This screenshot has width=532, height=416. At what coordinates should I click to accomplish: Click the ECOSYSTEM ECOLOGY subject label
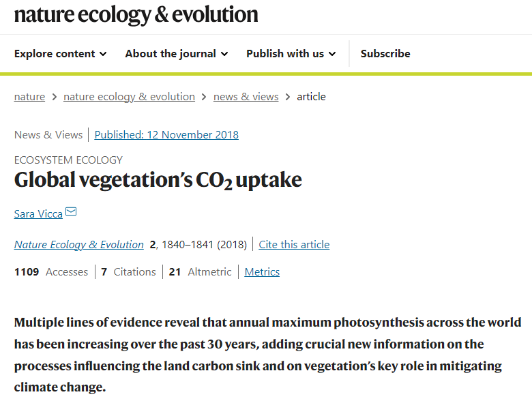68,160
